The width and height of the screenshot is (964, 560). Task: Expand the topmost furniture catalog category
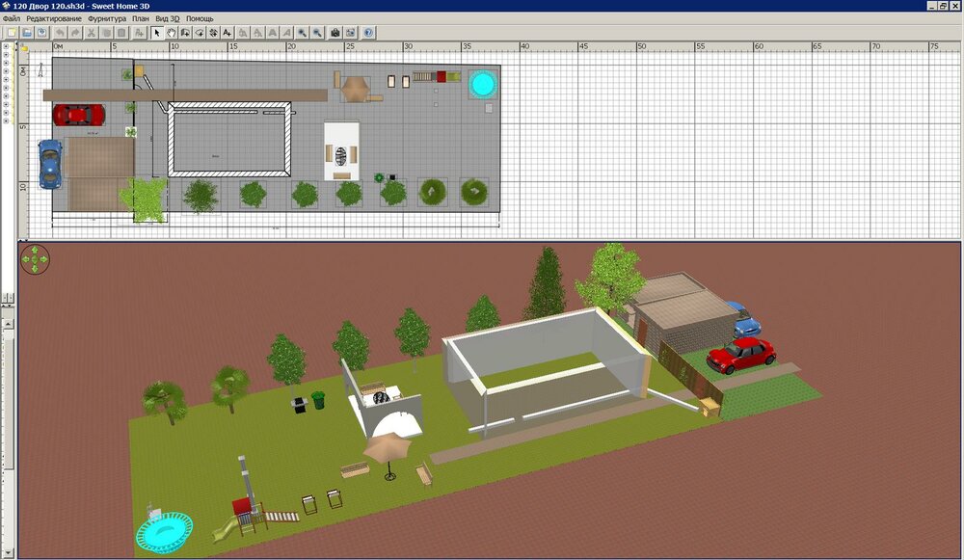(x=6, y=45)
